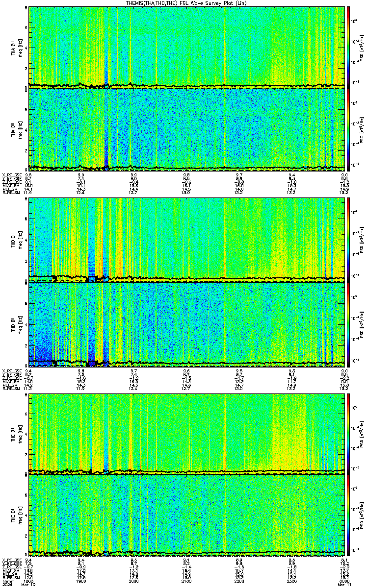The width and height of the screenshot is (368, 588).
Task: Click the Mar 11 date label
Action: point(344,585)
